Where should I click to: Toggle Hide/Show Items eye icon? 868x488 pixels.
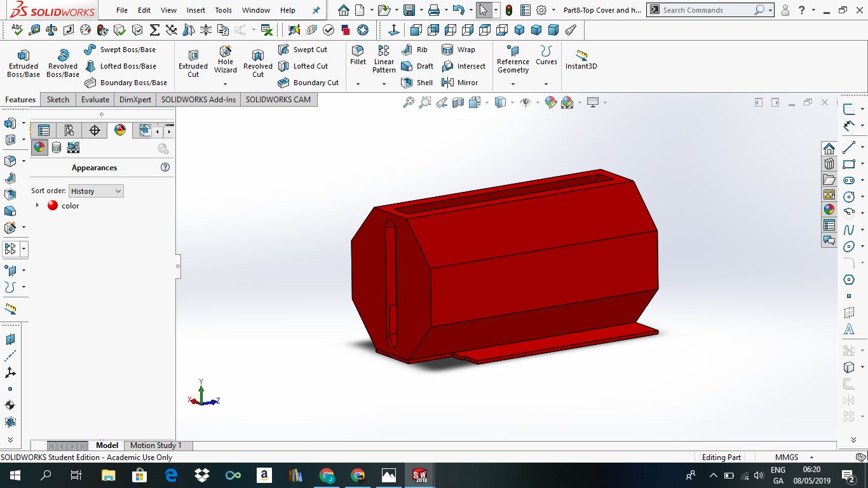(x=525, y=102)
